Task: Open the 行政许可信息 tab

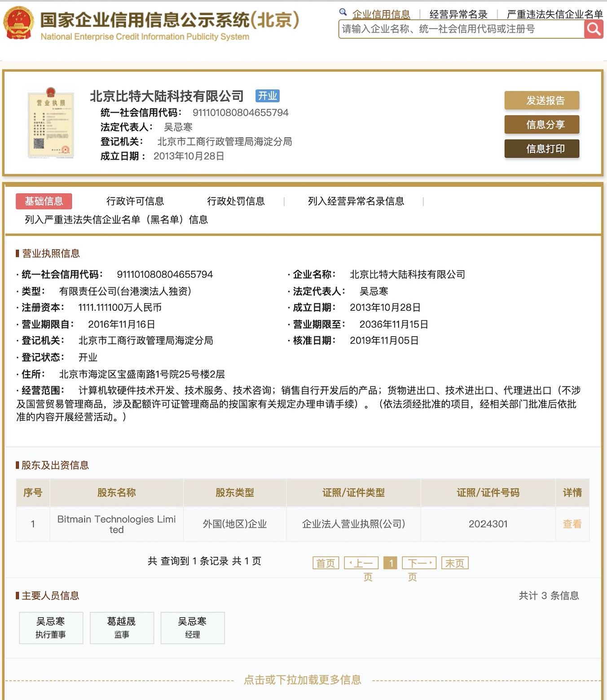Action: click(135, 201)
